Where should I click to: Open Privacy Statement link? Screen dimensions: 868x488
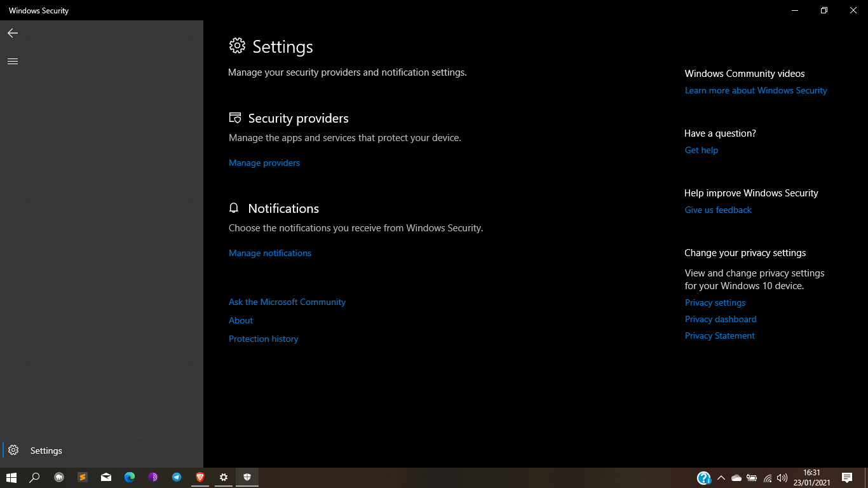click(720, 335)
